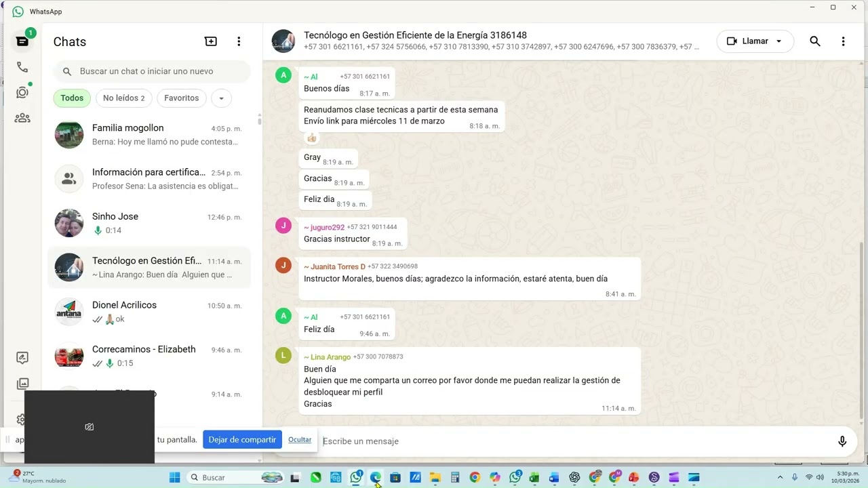Click Dejar de compartir button

click(x=242, y=440)
